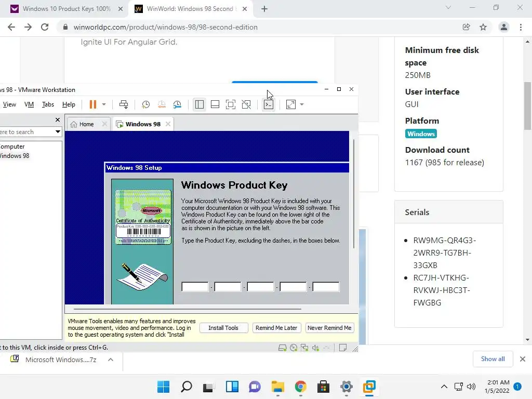Image resolution: width=532 pixels, height=399 pixels.
Task: Click the second product key box
Action: click(x=228, y=287)
